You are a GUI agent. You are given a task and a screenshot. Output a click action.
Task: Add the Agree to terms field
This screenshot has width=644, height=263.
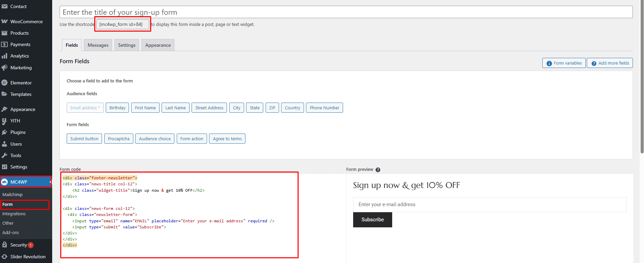tap(227, 139)
